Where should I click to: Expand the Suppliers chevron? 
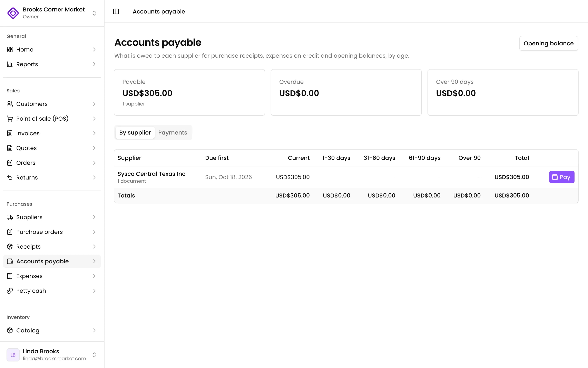click(x=94, y=217)
